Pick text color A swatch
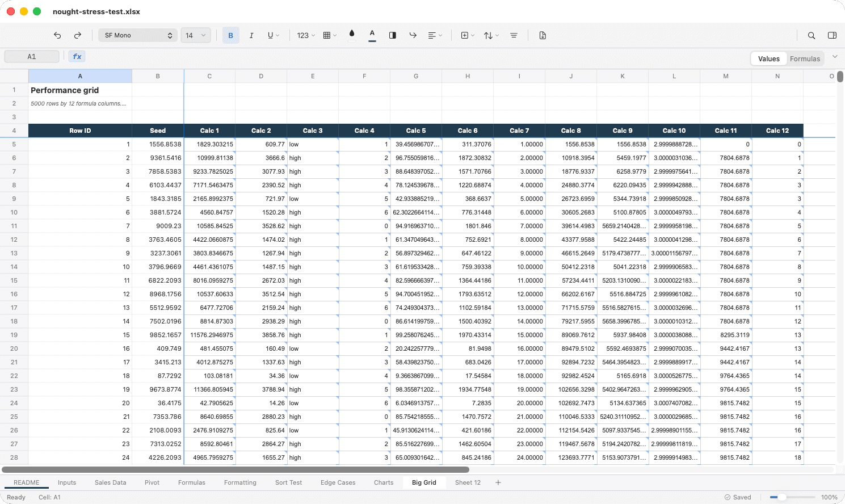845x504 pixels. (x=372, y=35)
